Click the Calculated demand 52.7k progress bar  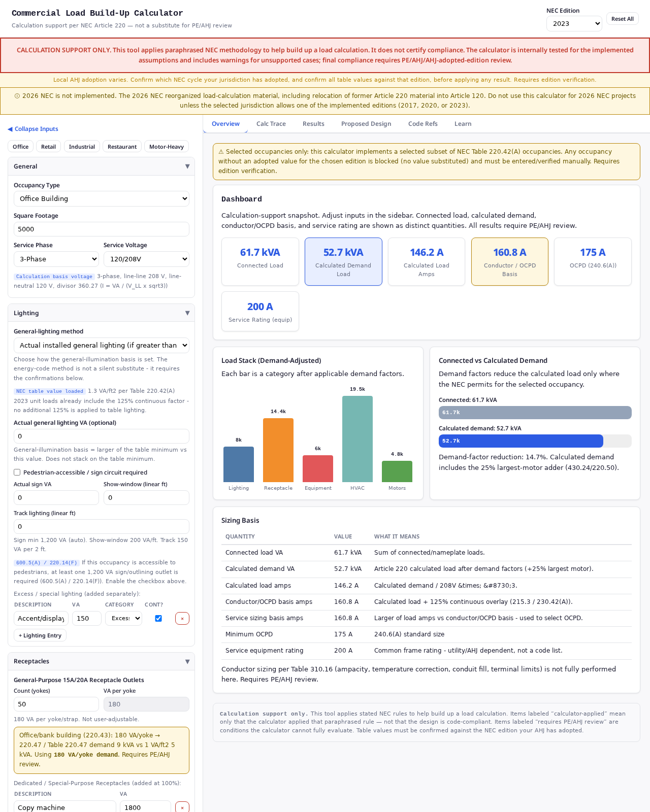[521, 441]
